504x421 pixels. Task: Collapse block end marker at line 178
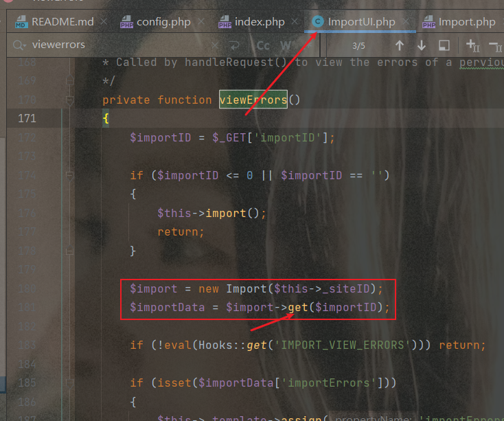tap(69, 251)
